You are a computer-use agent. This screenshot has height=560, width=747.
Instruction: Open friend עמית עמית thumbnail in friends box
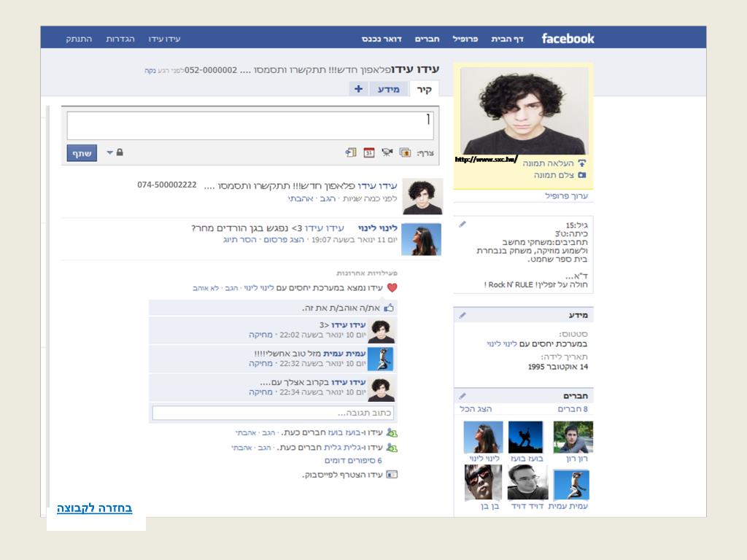point(571,485)
